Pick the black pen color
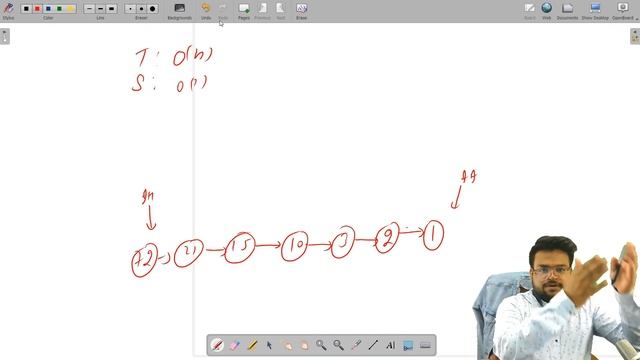 (x=26, y=9)
